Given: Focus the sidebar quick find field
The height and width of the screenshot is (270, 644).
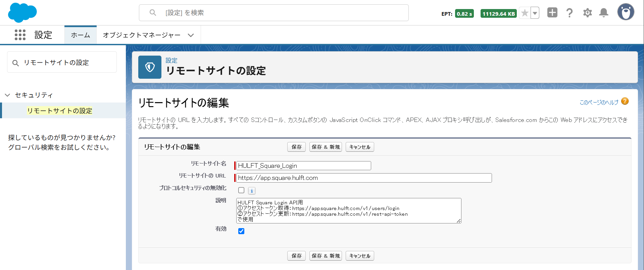Looking at the screenshot, I should click(62, 62).
